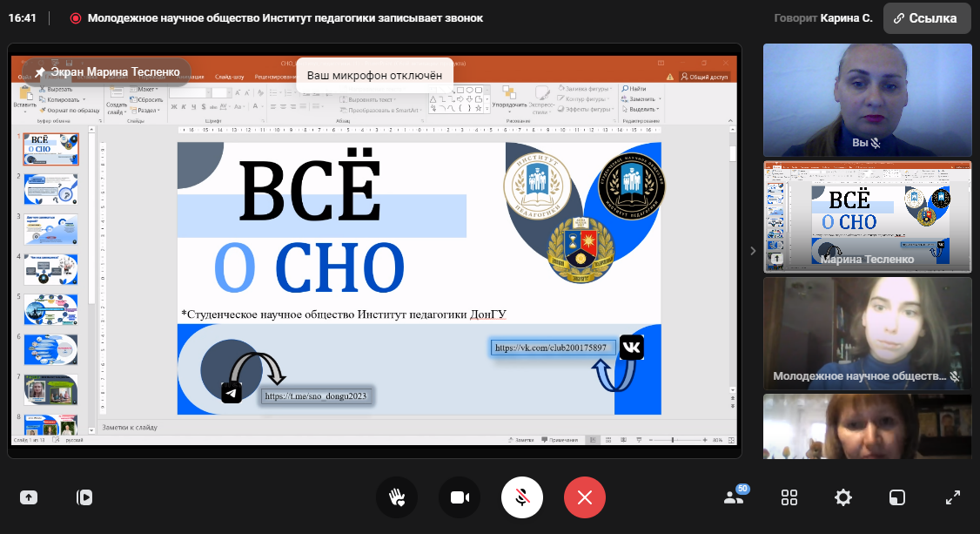Open the screen sharing option
This screenshot has height=534, width=980.
tap(29, 497)
